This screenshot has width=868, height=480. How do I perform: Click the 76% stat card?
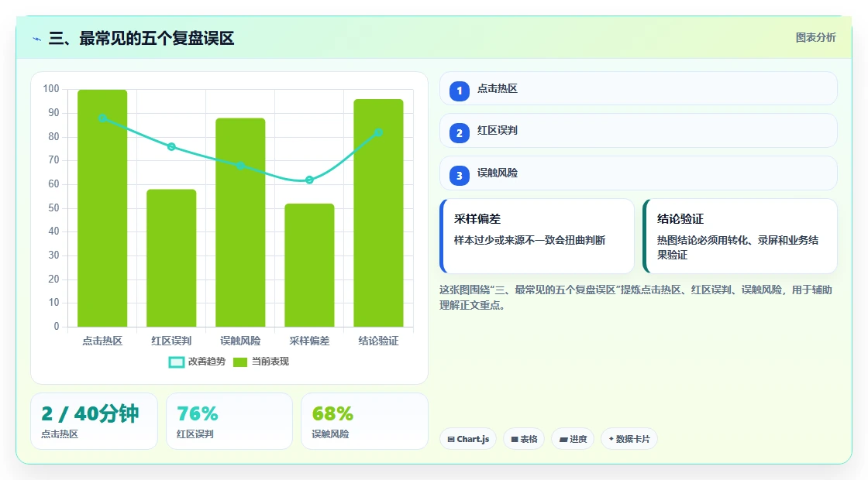229,421
